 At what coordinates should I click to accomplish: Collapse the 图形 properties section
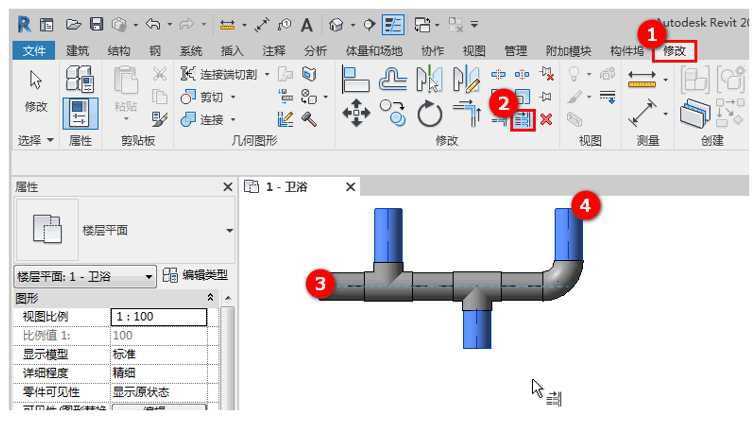[x=209, y=298]
